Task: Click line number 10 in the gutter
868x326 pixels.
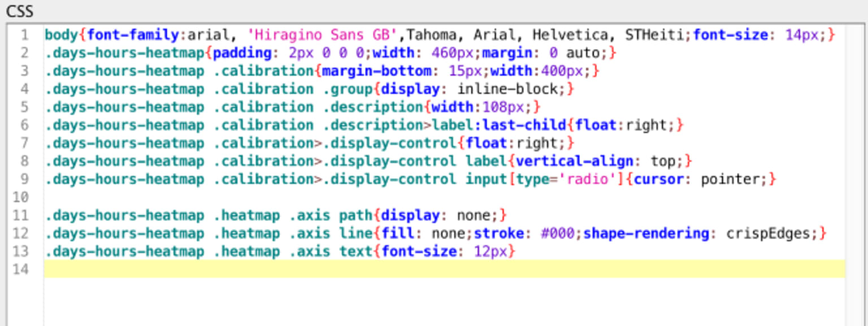Action: tap(20, 197)
